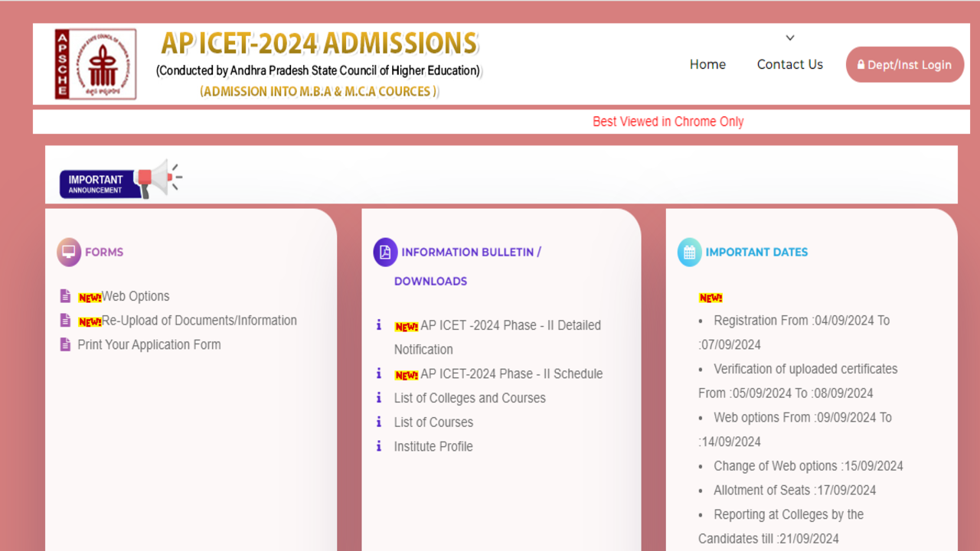
Task: Open Print Your Application Form link
Action: (x=149, y=344)
